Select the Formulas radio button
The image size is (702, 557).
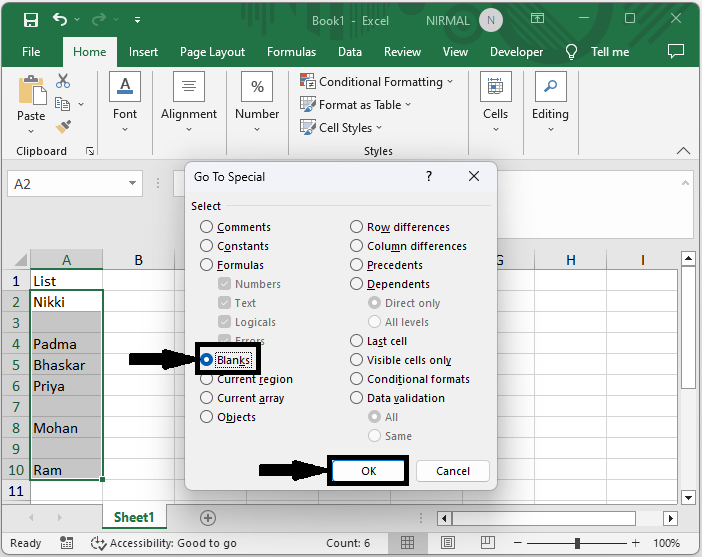click(206, 265)
